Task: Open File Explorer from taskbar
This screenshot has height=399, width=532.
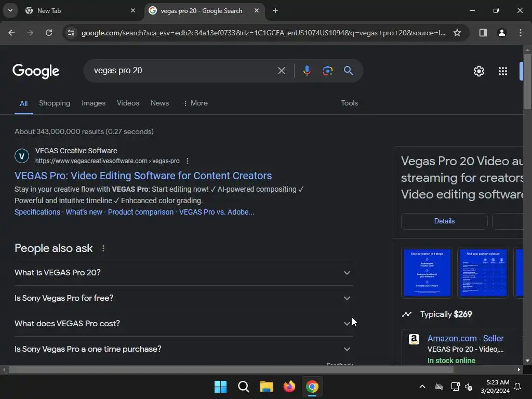Action: [x=267, y=387]
